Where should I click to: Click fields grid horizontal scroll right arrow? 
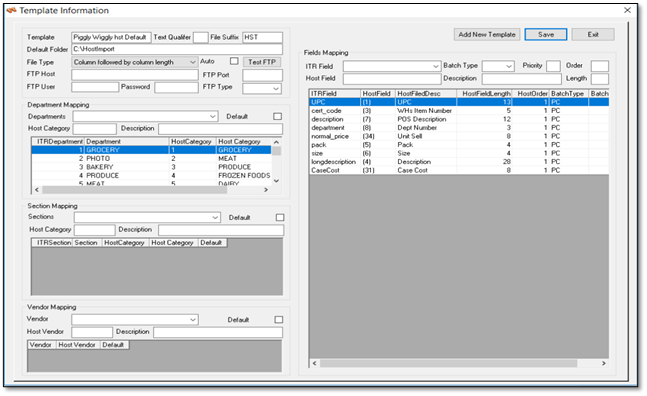coord(604,363)
